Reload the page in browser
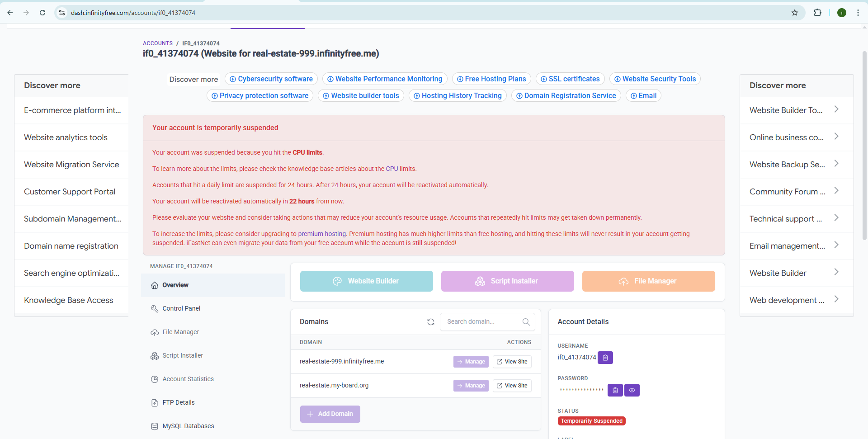 pyautogui.click(x=42, y=13)
